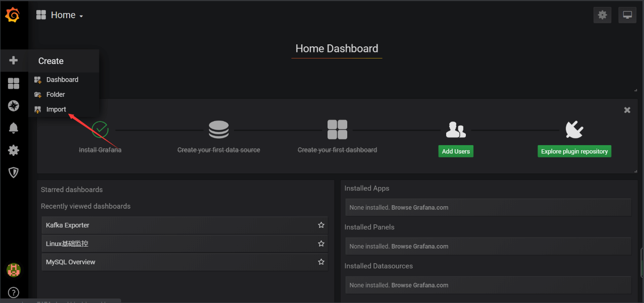This screenshot has width=644, height=303.
Task: Open the Home dashboard picker dropdown
Action: (60, 15)
